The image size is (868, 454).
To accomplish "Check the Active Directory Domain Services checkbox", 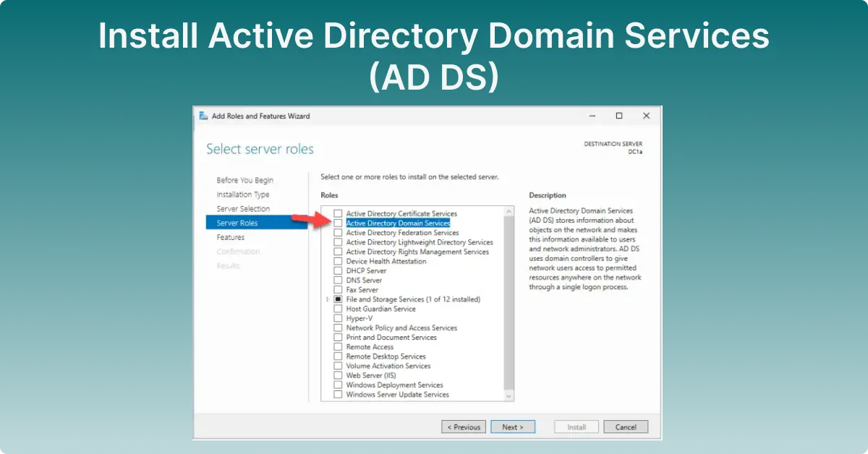I will (x=338, y=223).
